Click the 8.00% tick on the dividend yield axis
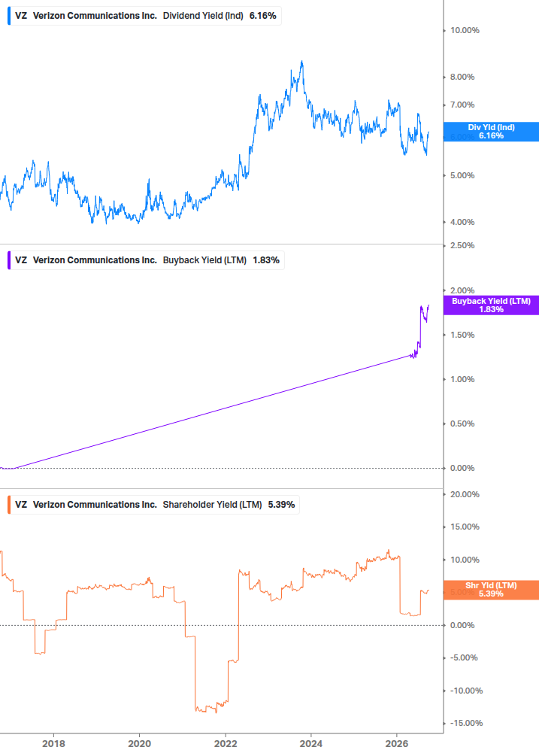The width and height of the screenshot is (539, 756). [x=462, y=77]
